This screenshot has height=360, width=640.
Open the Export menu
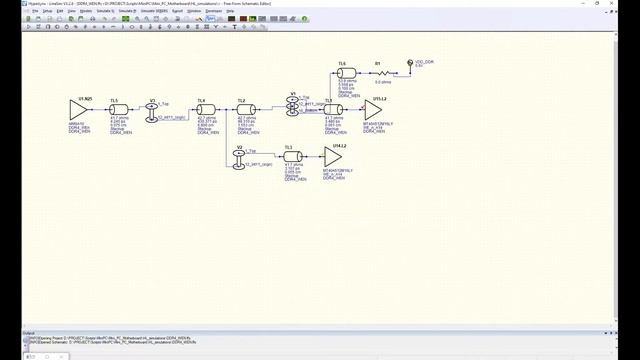coord(177,11)
